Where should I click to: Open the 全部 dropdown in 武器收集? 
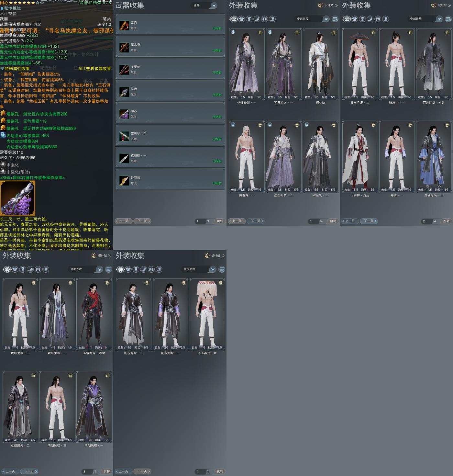coord(204,6)
